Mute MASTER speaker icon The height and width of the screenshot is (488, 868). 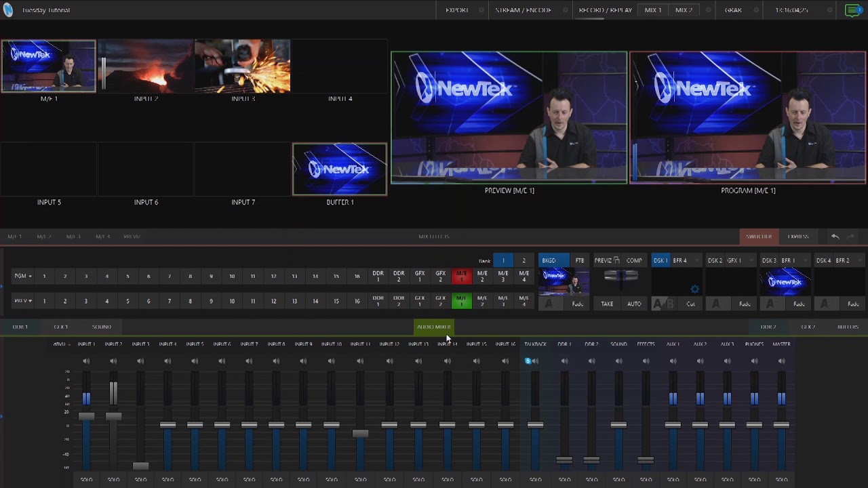coord(781,361)
